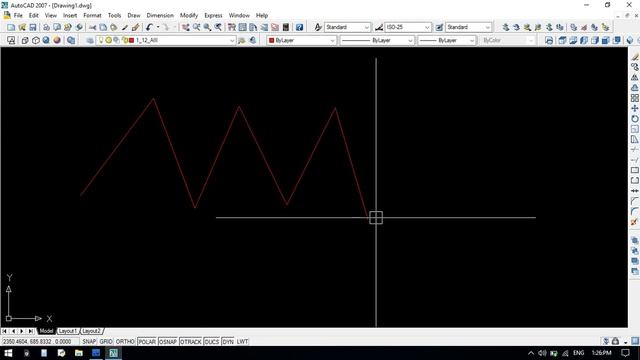Click the New drawing toolbar icon
The height and width of the screenshot is (360, 640).
click(11, 27)
